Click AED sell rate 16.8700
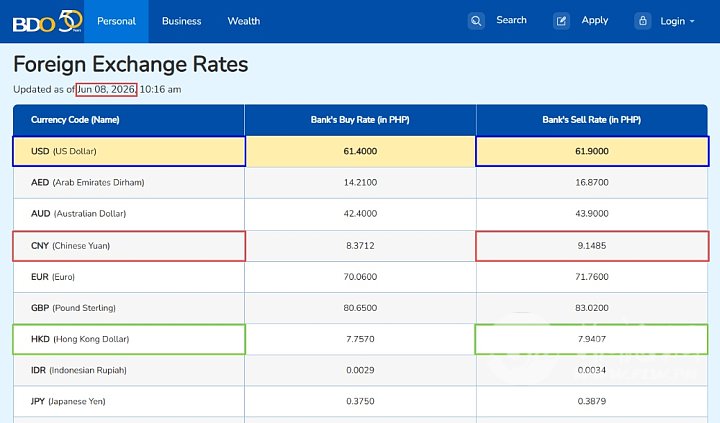 click(591, 182)
